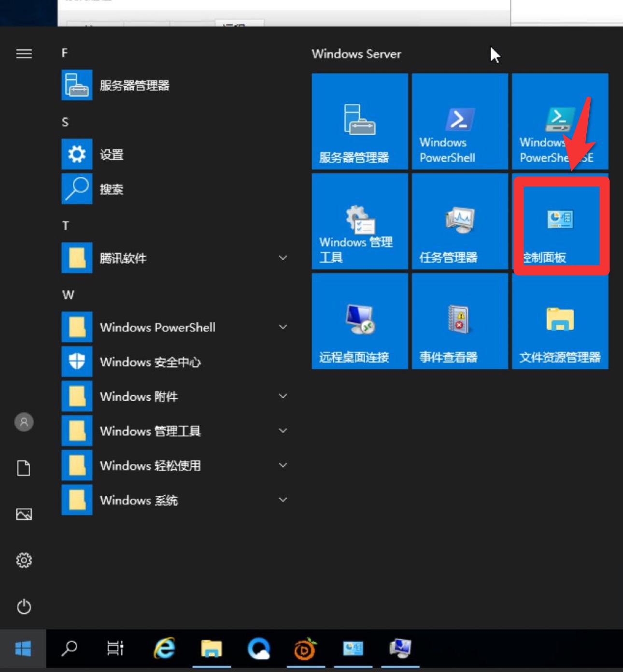Switch to Control Panel on the taskbar
The width and height of the screenshot is (623, 672).
[x=353, y=649]
